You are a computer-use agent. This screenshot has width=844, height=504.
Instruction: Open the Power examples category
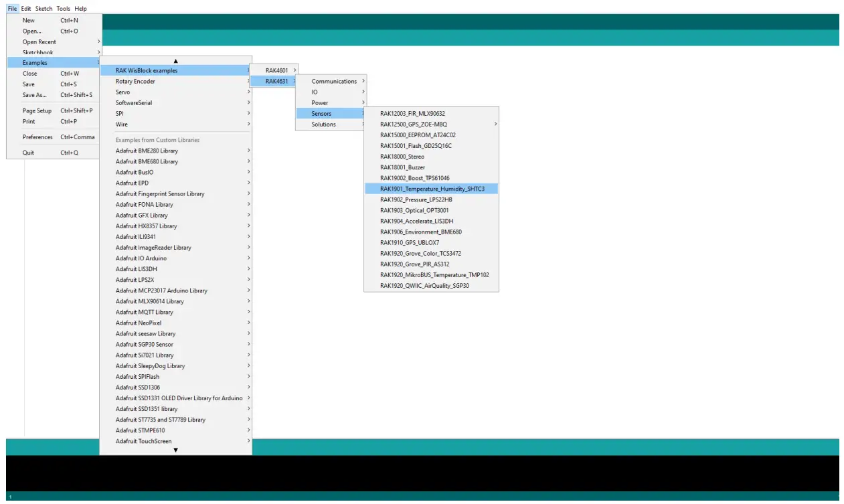pos(331,102)
